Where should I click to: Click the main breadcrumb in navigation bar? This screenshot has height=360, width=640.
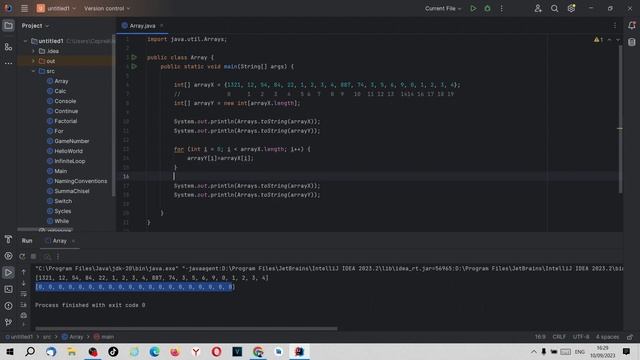[104, 337]
